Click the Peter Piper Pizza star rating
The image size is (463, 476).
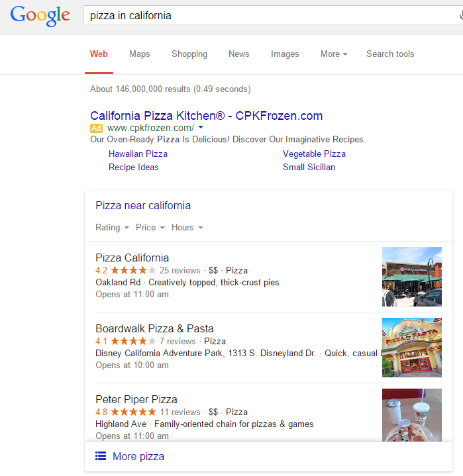133,412
